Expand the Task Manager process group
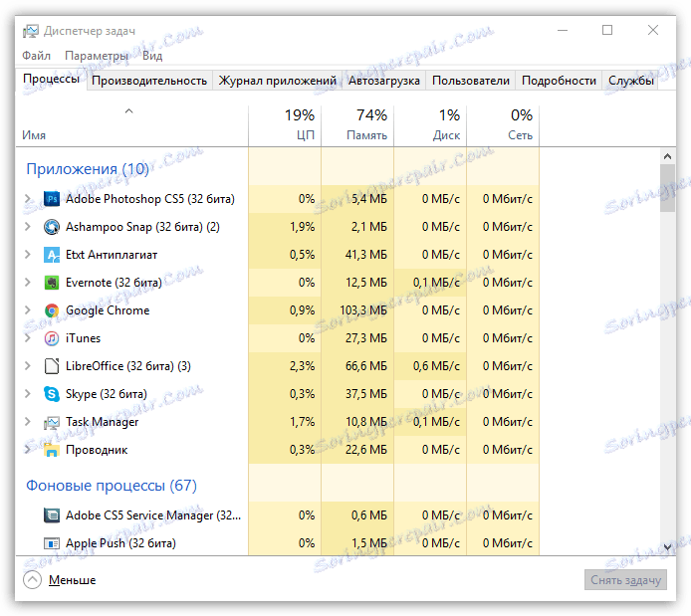 [27, 421]
